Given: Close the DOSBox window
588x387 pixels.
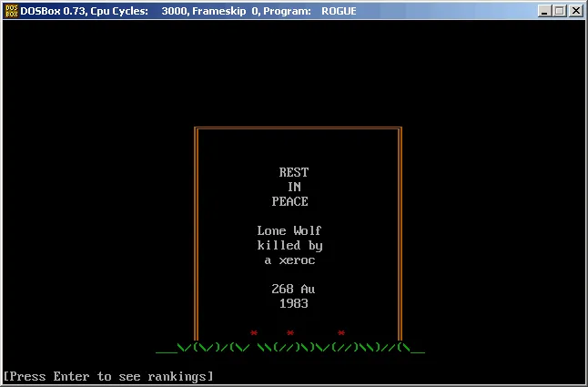Looking at the screenshot, I should (x=575, y=11).
